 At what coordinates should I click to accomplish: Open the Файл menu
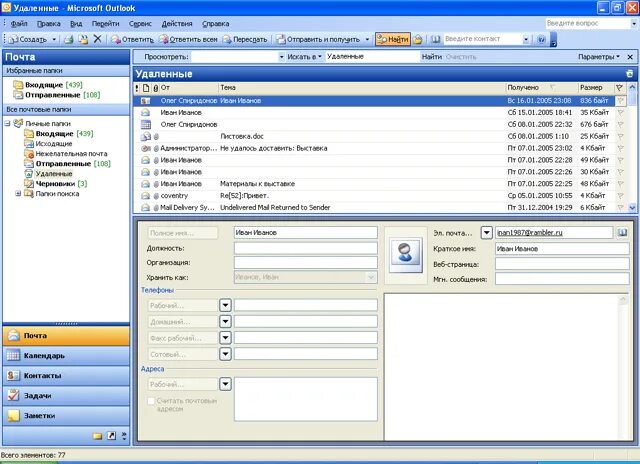(19, 24)
